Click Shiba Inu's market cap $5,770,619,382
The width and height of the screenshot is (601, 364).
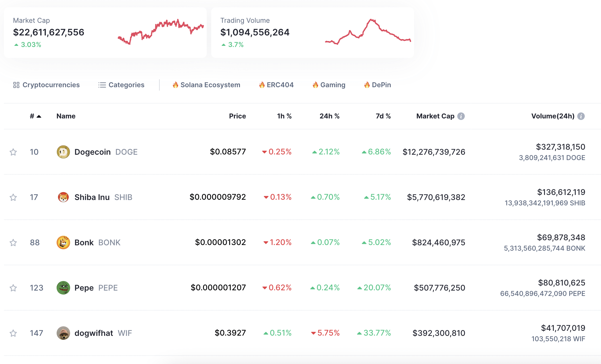pos(436,197)
